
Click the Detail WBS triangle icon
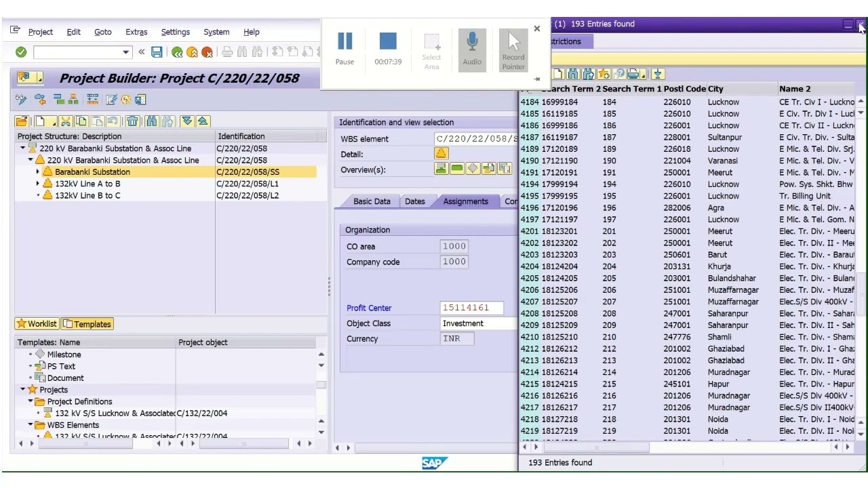click(441, 154)
